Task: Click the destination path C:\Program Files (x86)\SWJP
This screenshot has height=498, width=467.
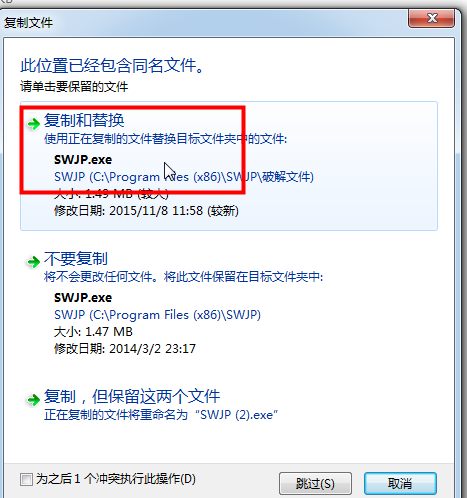Action: tap(157, 315)
